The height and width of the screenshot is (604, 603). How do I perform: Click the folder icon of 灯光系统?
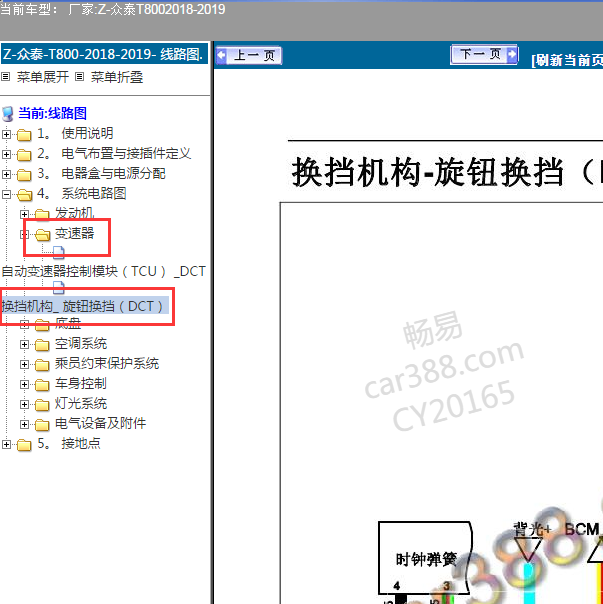42,405
